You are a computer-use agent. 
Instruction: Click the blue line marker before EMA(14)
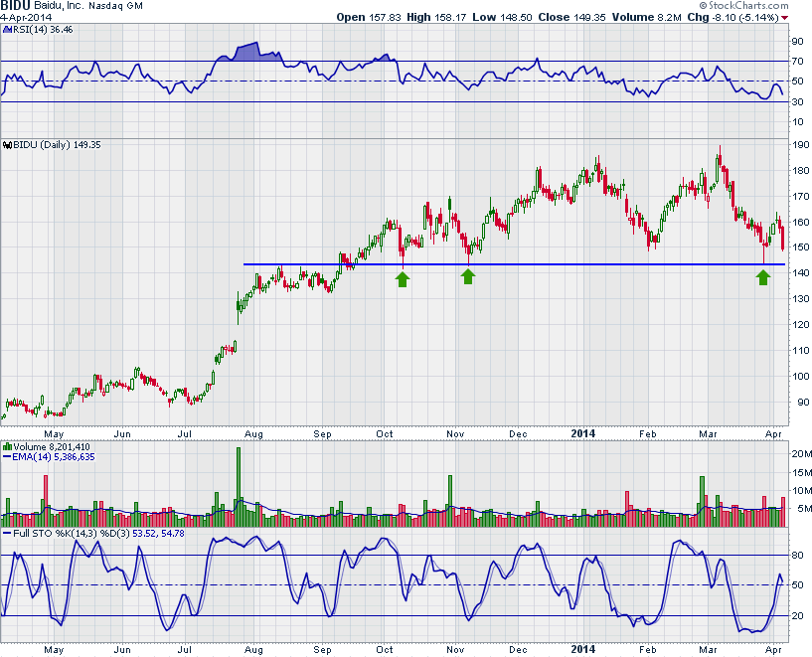[7, 456]
